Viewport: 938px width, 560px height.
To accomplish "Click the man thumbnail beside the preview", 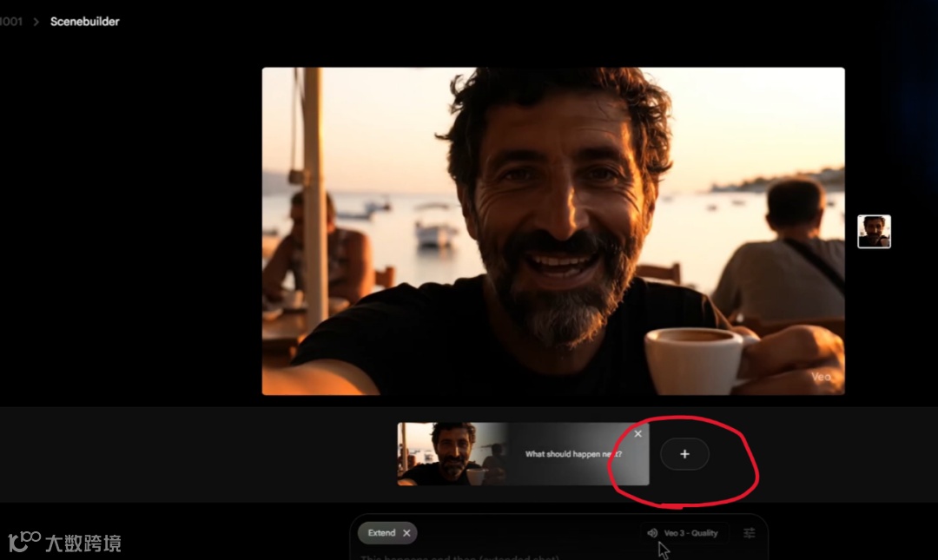I will 874,232.
